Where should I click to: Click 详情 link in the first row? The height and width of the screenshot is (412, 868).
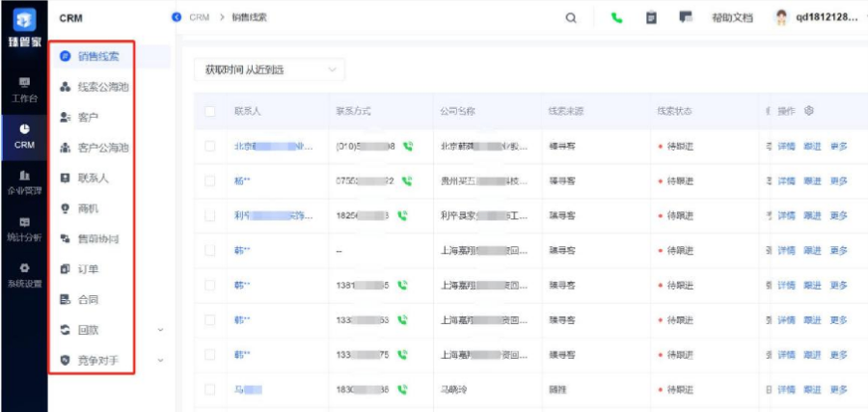(x=787, y=147)
